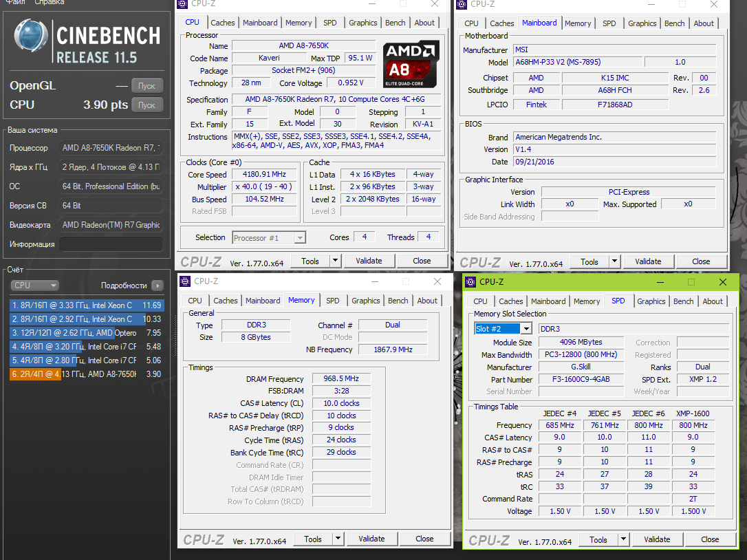Click the Multiplier value x 40.0

264,187
